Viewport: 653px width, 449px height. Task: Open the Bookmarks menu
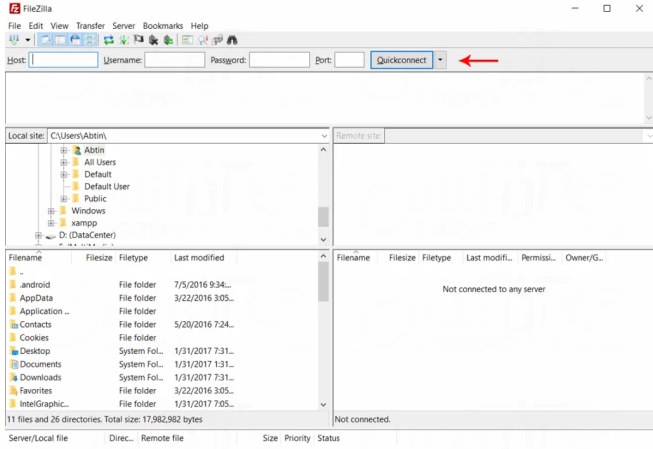163,26
